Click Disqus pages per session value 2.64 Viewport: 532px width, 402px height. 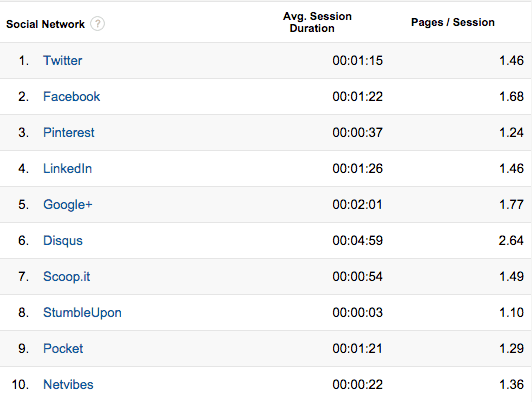pyautogui.click(x=511, y=241)
